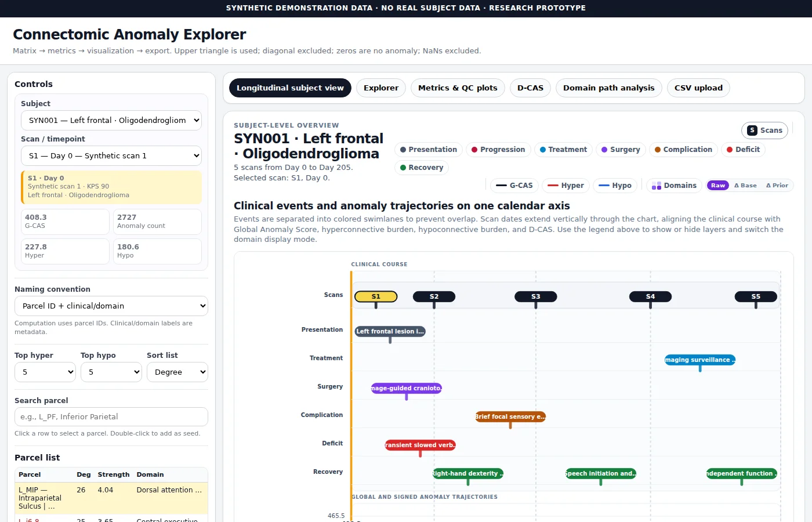The height and width of the screenshot is (522, 812).
Task: Toggle Treatment events in the legend
Action: 563,150
